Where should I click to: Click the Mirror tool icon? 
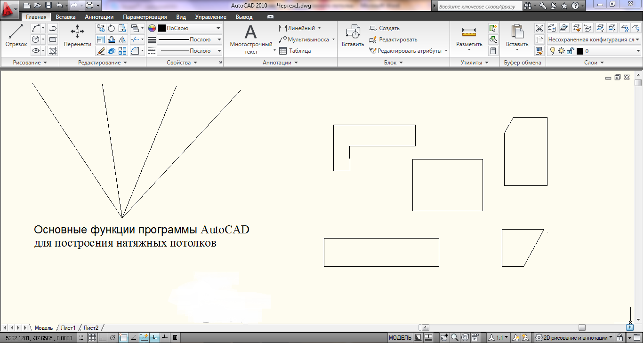[122, 40]
